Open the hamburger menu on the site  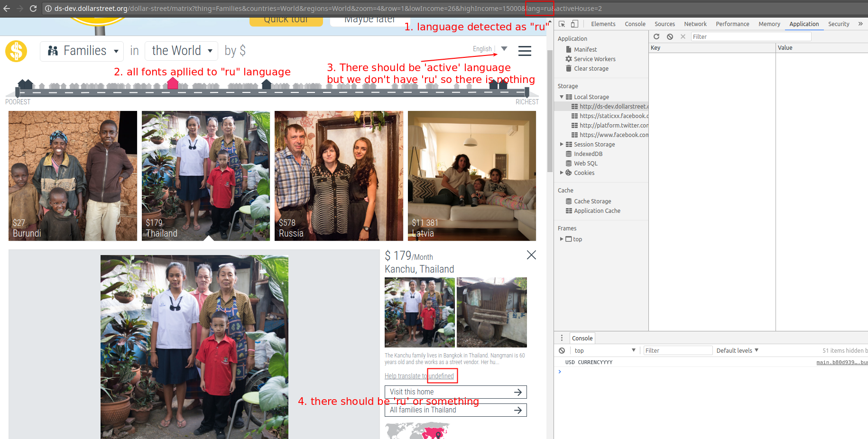click(x=525, y=51)
